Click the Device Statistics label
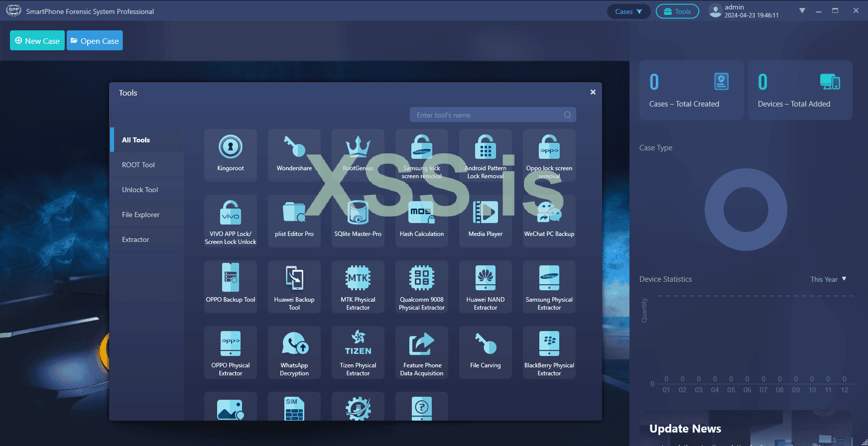Image resolution: width=868 pixels, height=446 pixels. (x=666, y=279)
